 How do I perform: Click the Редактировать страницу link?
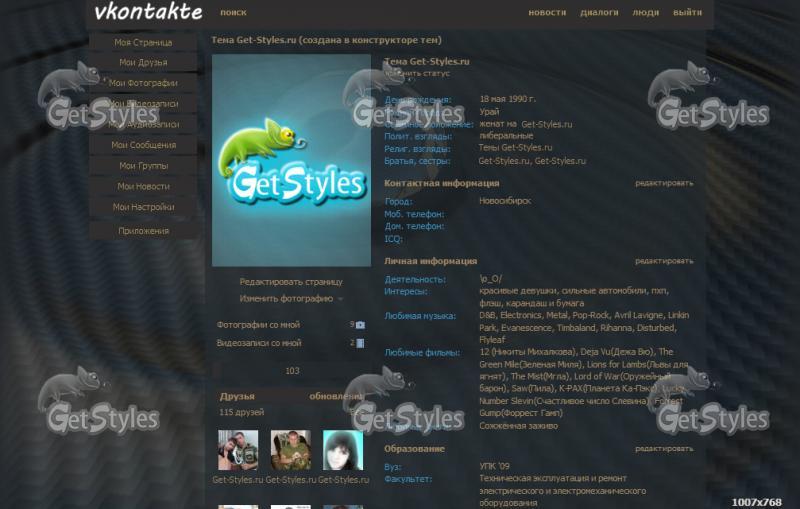point(291,282)
